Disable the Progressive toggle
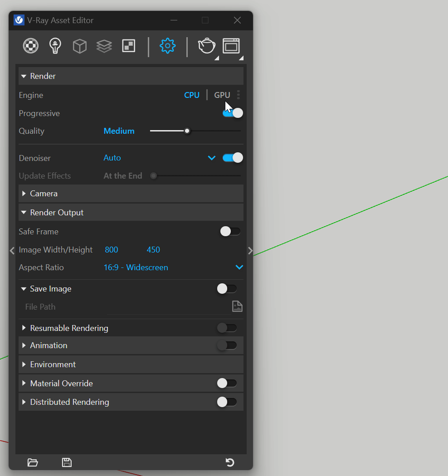This screenshot has height=476, width=448. click(x=233, y=113)
